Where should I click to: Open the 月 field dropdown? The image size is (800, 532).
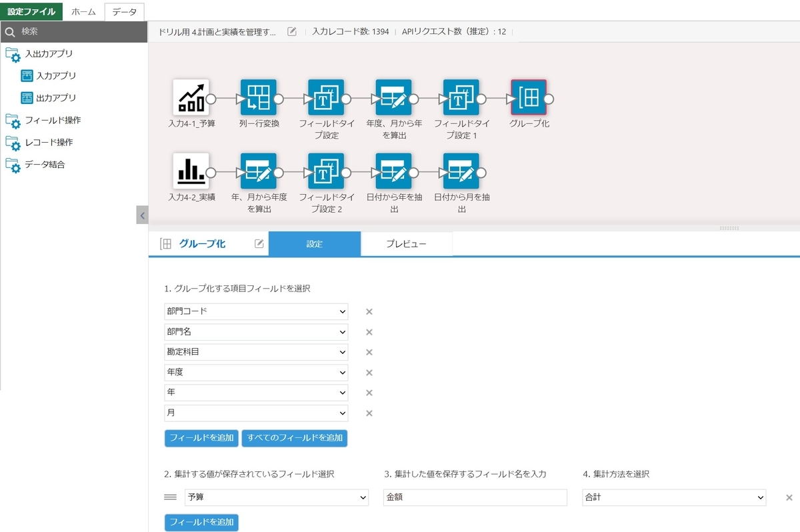(x=257, y=413)
